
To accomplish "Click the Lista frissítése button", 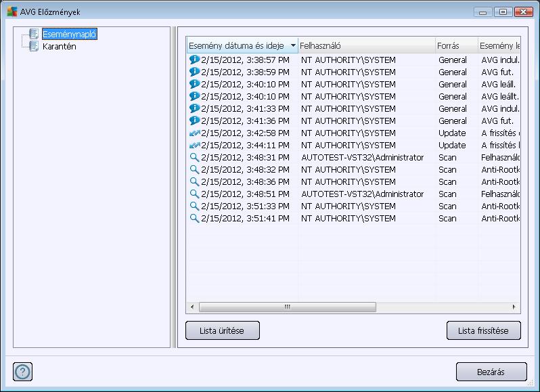I will click(484, 330).
